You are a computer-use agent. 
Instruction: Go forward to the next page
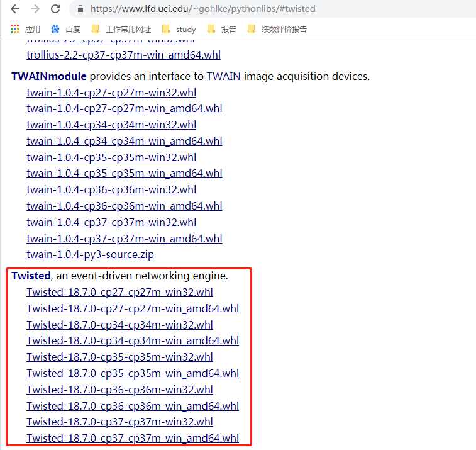pos(35,9)
